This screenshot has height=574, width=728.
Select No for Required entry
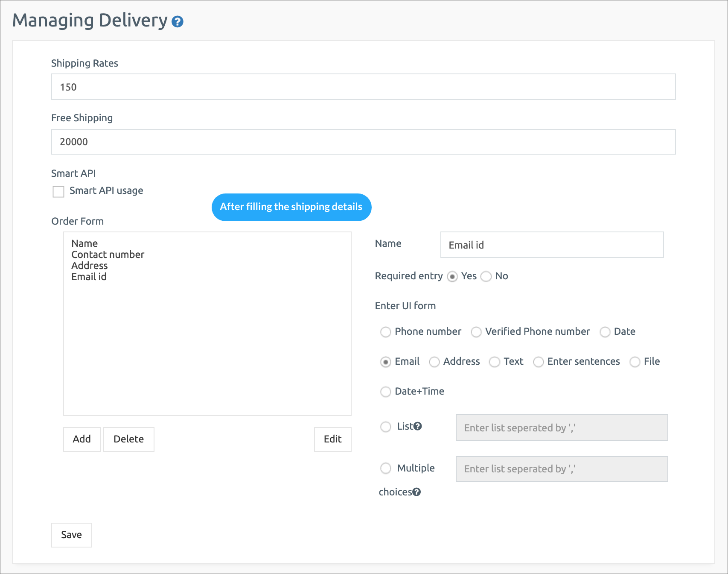486,277
